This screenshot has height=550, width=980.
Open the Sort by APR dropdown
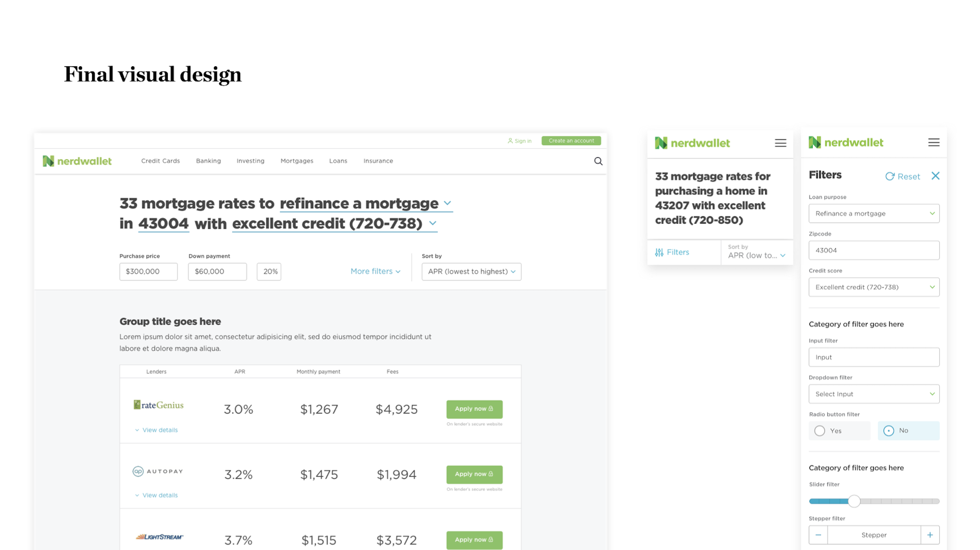tap(471, 271)
